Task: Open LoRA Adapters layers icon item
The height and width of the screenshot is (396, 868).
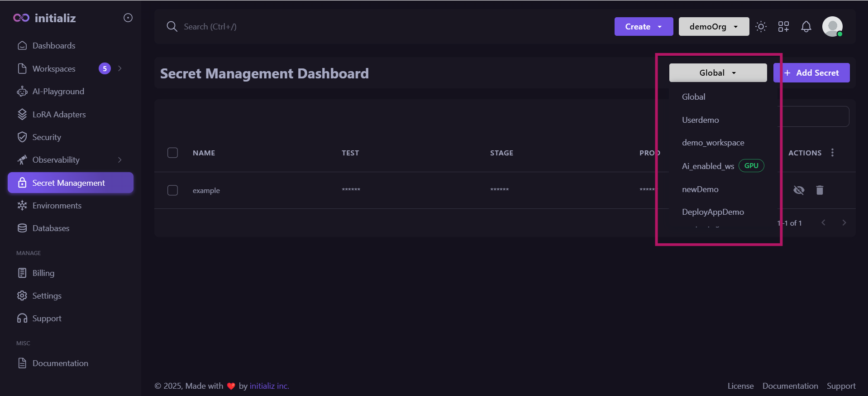Action: (71, 114)
